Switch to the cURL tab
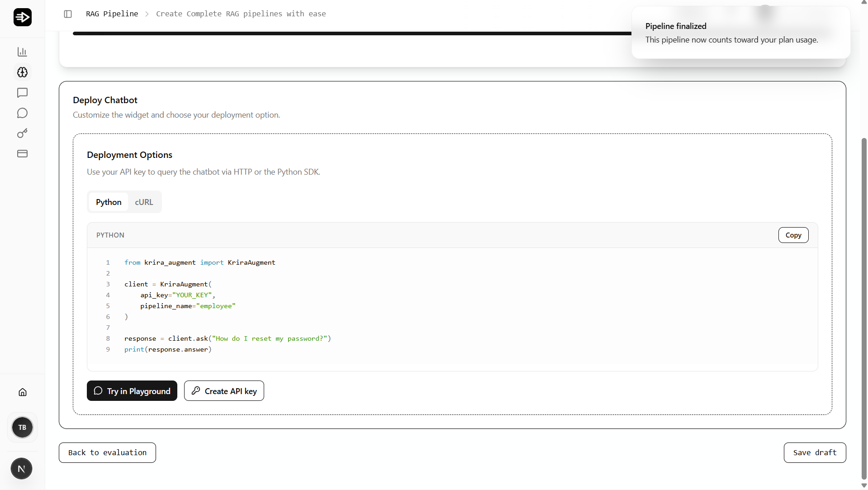This screenshot has width=868, height=490. point(144,202)
